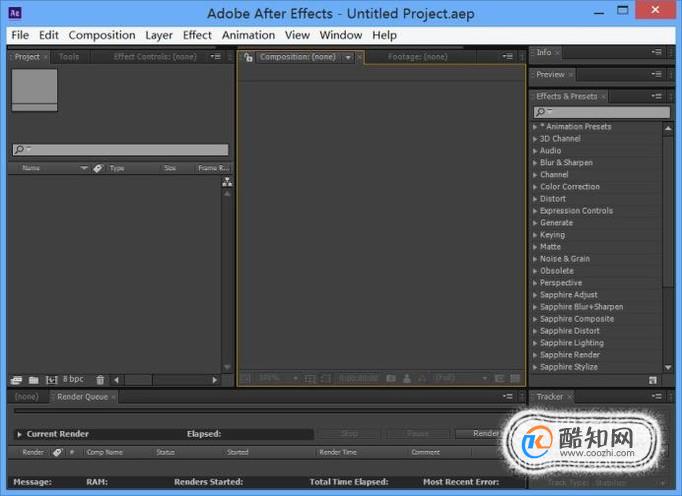Switch to the Tools tab

69,57
